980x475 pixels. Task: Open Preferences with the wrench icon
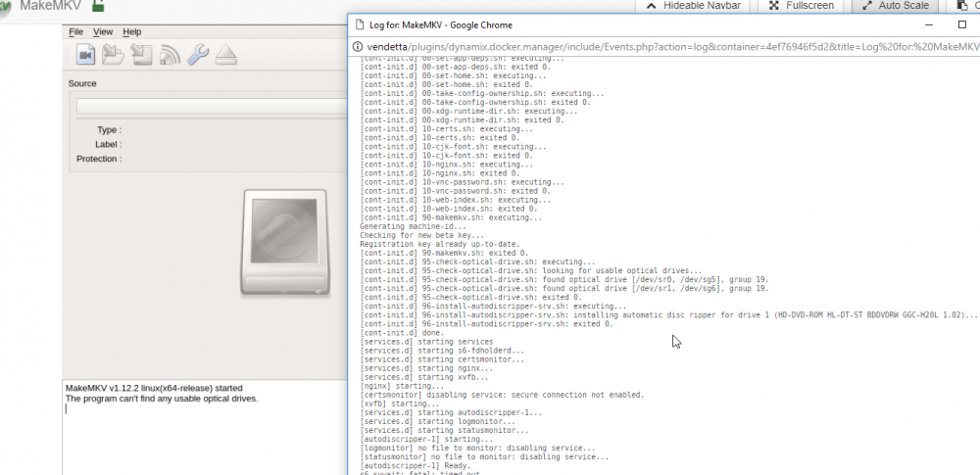[198, 55]
